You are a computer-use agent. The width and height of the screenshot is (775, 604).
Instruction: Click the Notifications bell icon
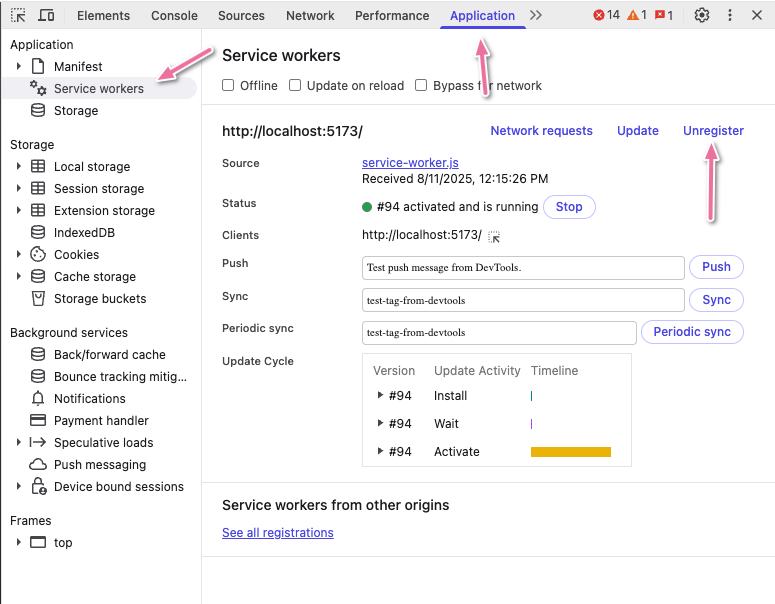(38, 398)
